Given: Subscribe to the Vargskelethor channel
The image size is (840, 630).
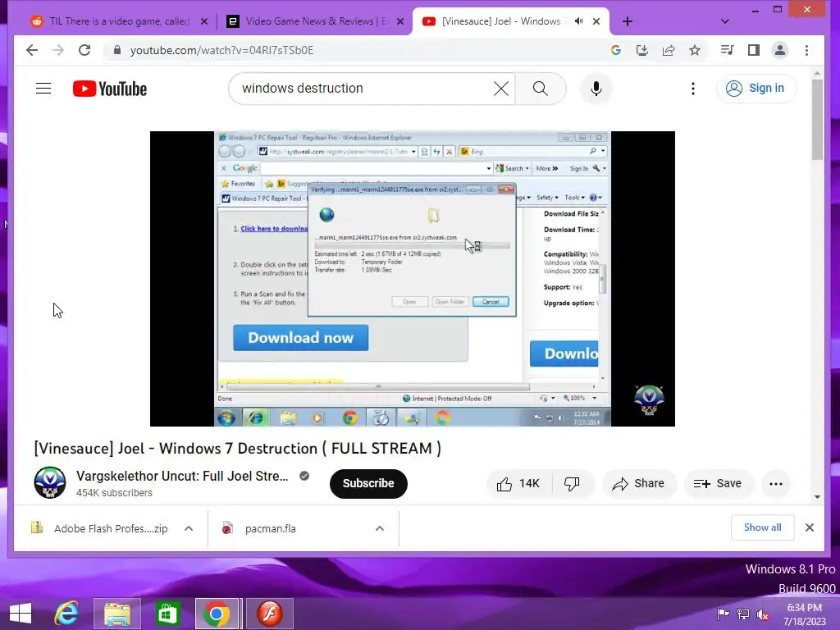Looking at the screenshot, I should coord(368,484).
